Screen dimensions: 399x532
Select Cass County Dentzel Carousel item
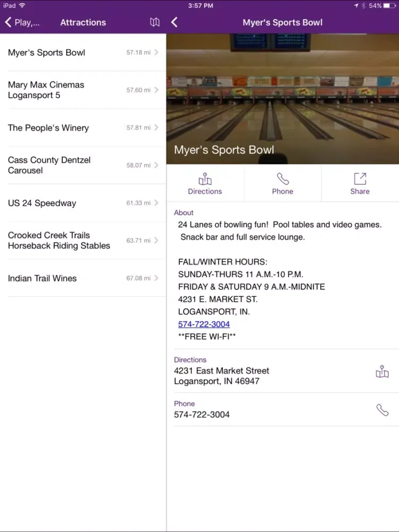[x=83, y=165]
